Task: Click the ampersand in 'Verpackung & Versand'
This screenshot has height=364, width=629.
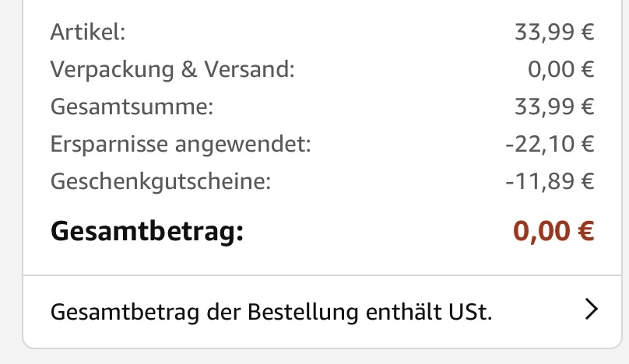Action: click(x=189, y=69)
